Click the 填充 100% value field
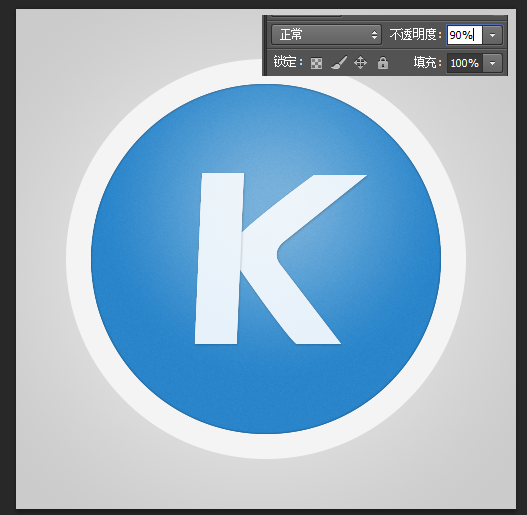 click(464, 63)
